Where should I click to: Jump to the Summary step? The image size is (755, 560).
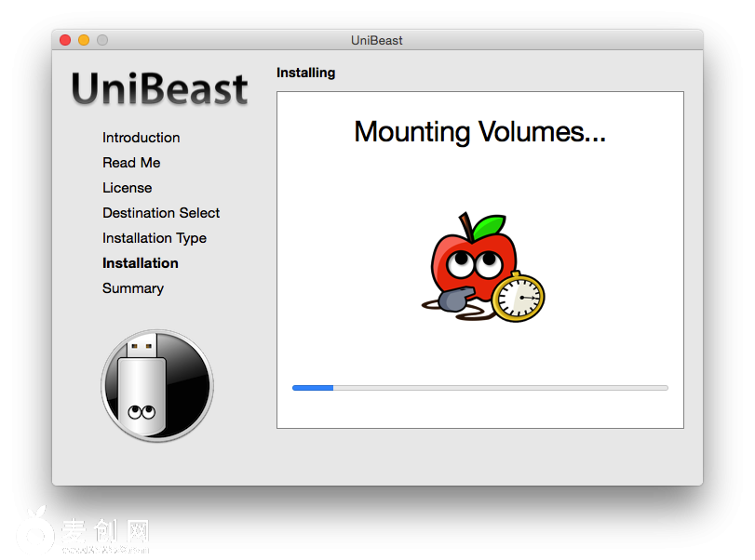coord(133,288)
